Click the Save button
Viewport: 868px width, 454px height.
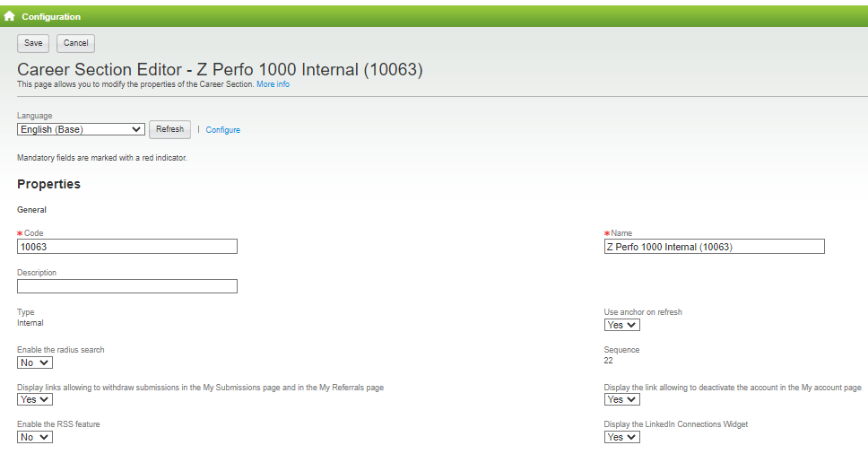(x=33, y=43)
